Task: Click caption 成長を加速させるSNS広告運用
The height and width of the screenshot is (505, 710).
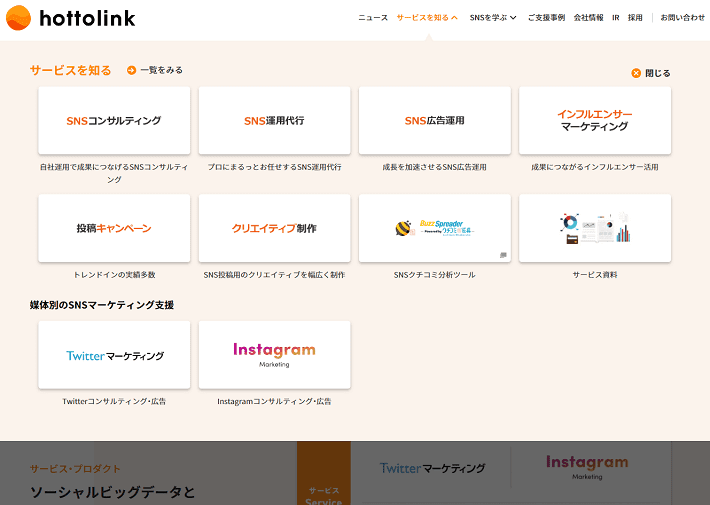Action: (435, 167)
